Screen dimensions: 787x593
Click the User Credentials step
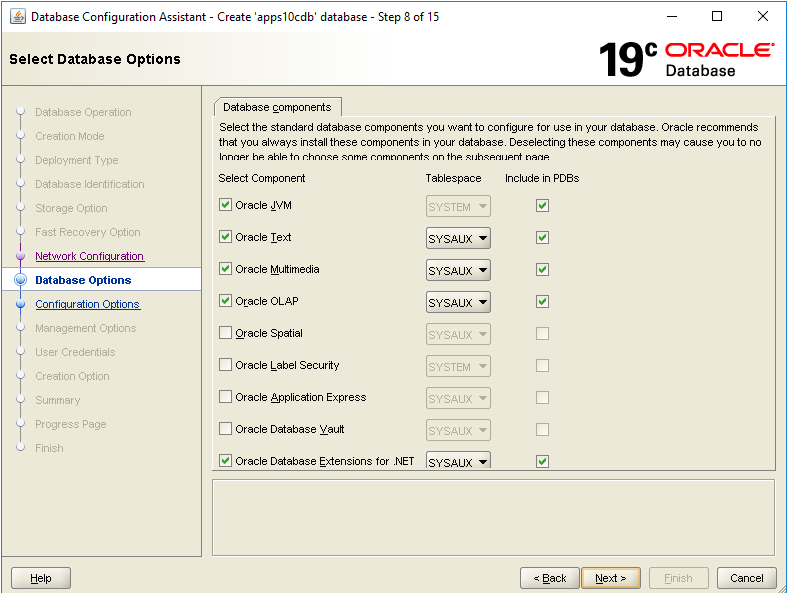point(75,352)
